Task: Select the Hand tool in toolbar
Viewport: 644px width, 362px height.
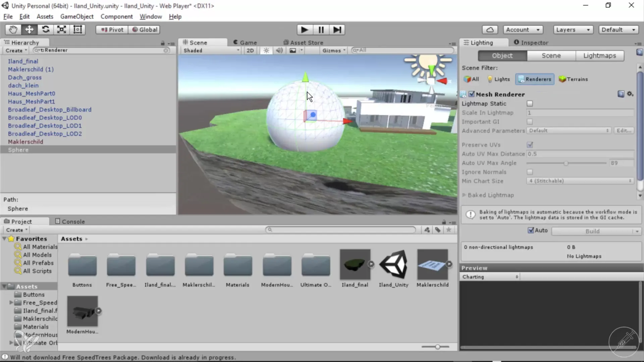Action: [x=13, y=29]
